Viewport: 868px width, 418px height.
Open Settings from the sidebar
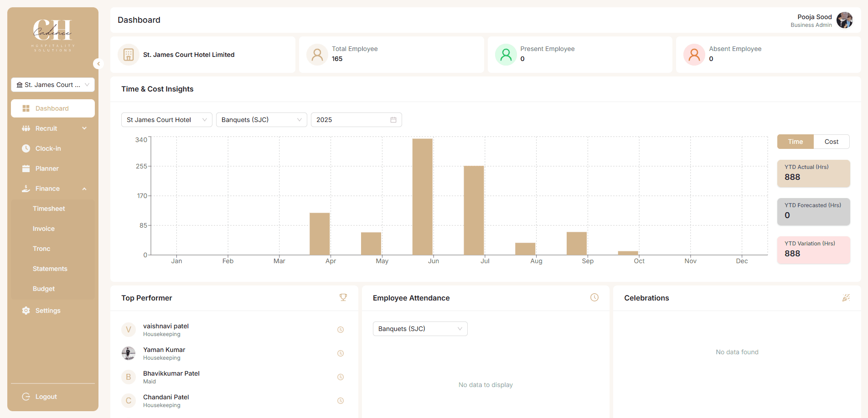[x=53, y=311]
